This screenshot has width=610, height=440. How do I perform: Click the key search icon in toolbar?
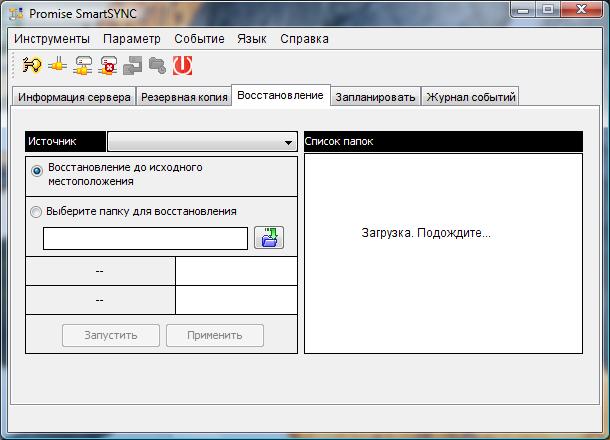(32, 65)
